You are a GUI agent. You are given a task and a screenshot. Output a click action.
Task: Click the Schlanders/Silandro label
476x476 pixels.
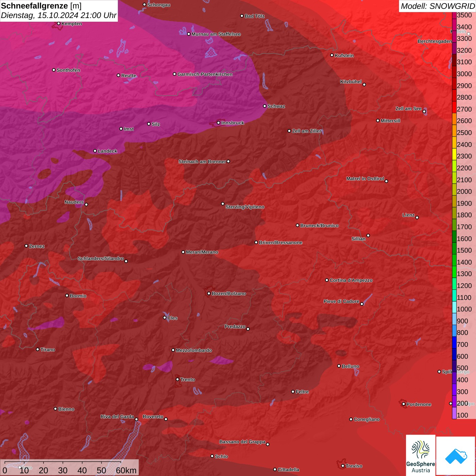[x=101, y=258]
